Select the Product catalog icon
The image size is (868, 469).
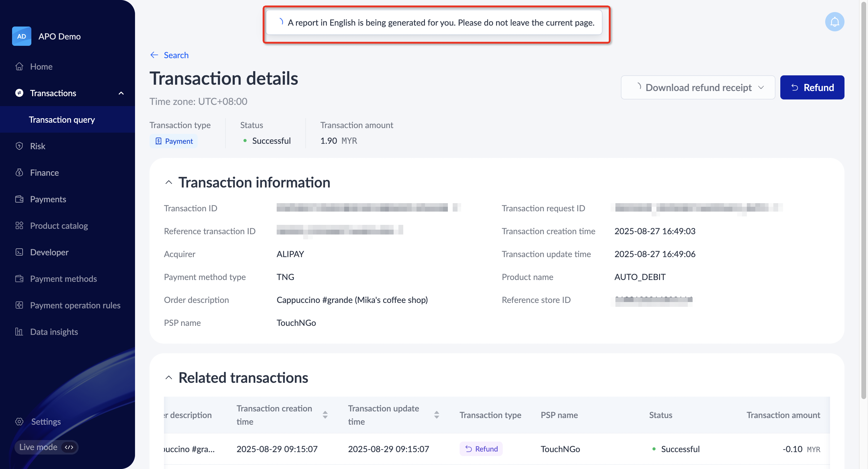coord(20,225)
